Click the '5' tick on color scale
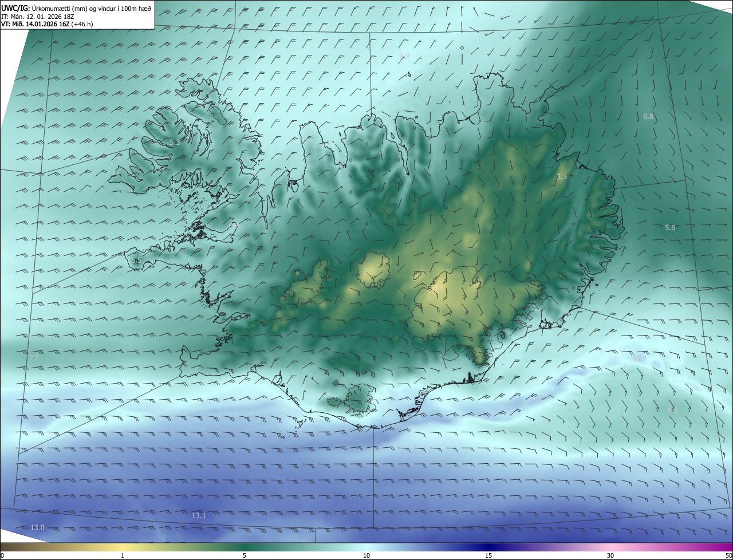 [245, 555]
